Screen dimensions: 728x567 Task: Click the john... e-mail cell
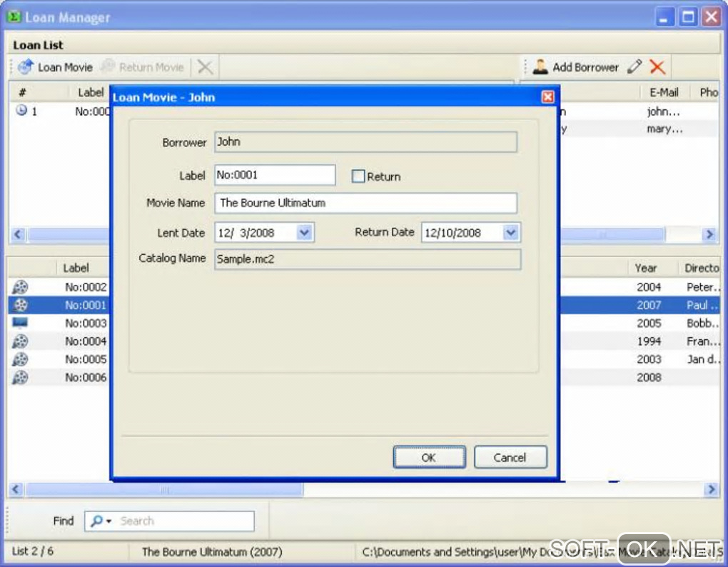pyautogui.click(x=664, y=111)
